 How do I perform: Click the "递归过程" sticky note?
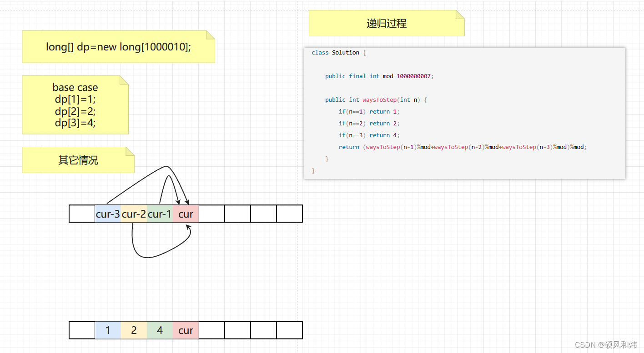(387, 23)
